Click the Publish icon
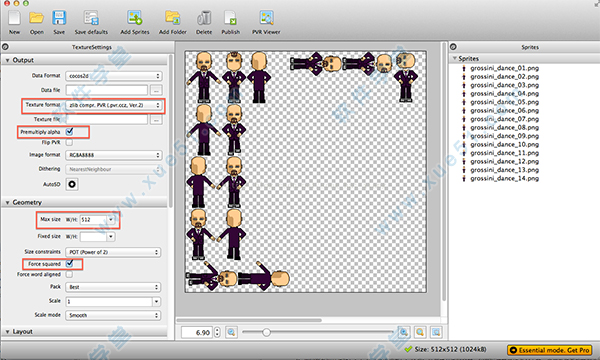This screenshot has width=600, height=360. click(x=230, y=18)
